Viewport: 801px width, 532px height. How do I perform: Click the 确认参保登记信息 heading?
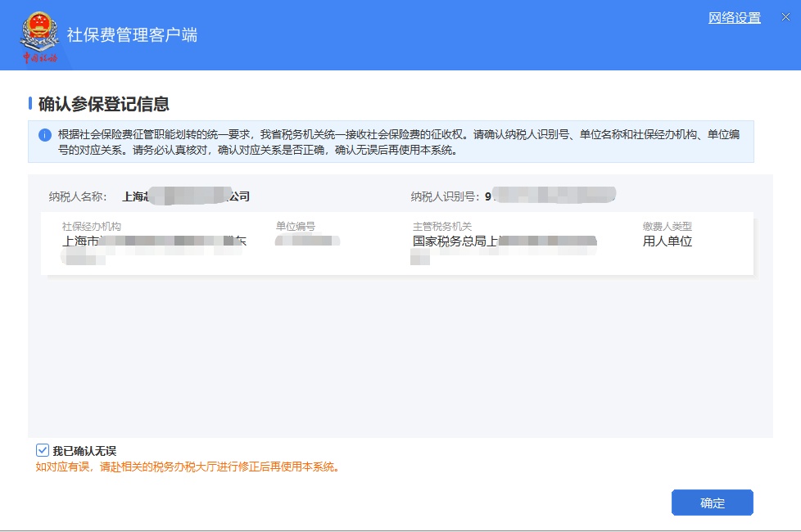(x=104, y=104)
